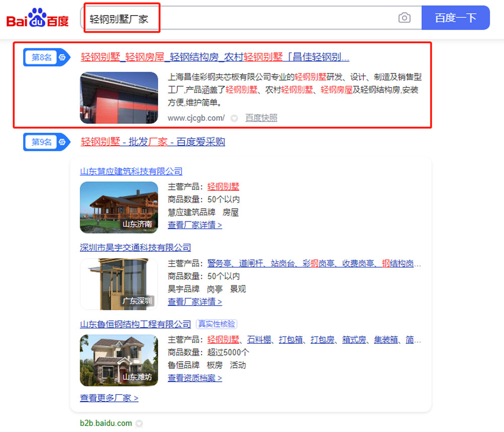Open image search via the camera icon
Screen dimensions: 504x432
point(404,18)
